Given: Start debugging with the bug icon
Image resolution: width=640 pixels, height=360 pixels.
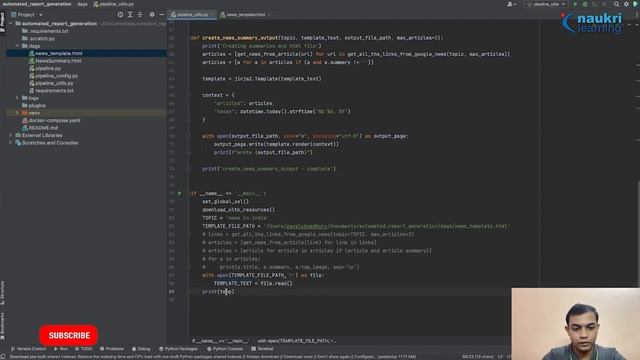Looking at the screenshot, I should pos(585,4).
